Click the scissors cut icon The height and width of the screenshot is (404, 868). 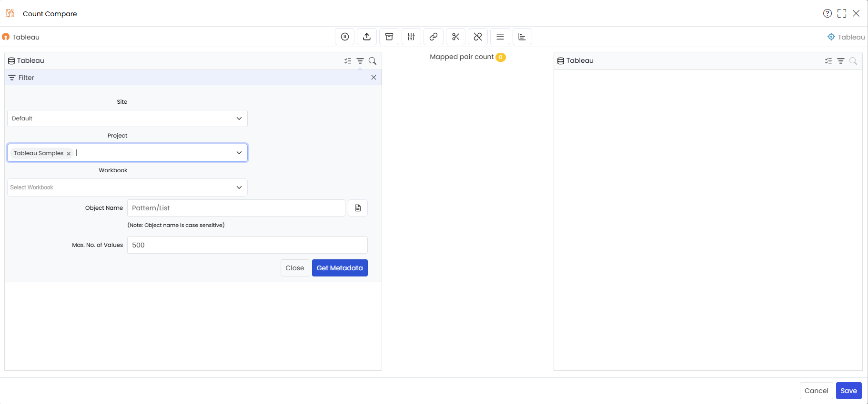coord(455,37)
